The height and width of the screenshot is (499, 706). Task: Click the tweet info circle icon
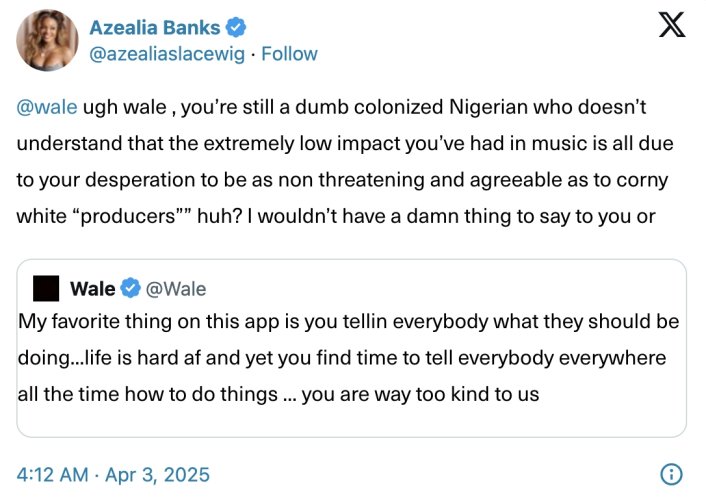point(673,473)
